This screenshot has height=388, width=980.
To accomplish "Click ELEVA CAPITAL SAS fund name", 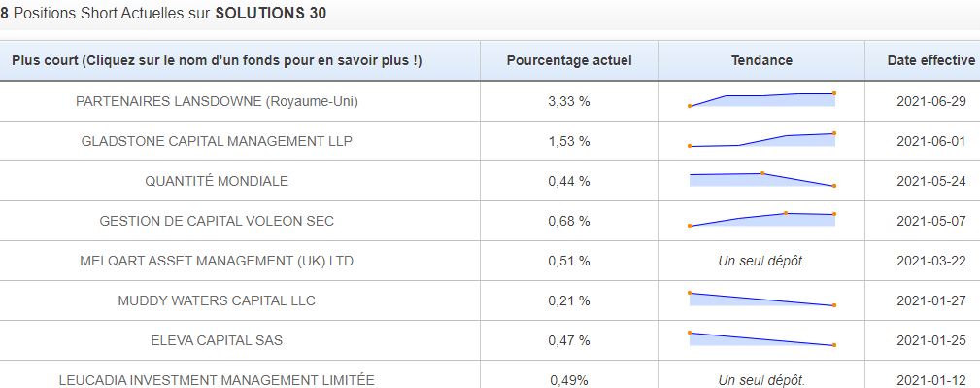I will (x=217, y=341).
